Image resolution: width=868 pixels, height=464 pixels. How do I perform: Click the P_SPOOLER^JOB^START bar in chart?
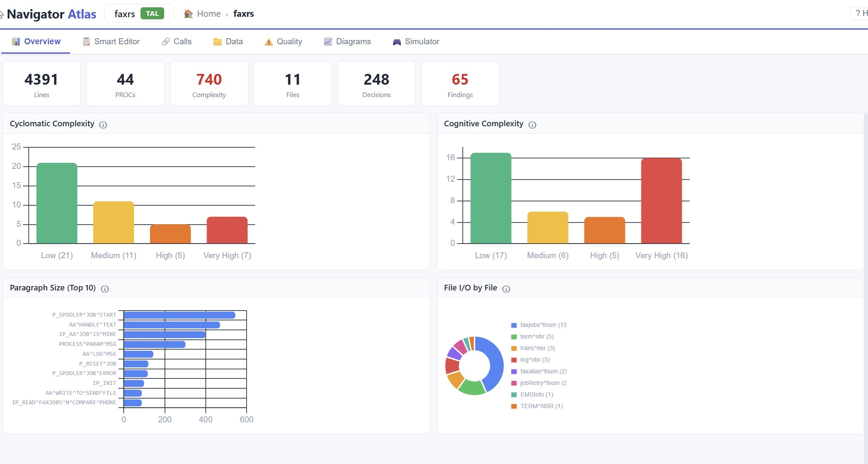click(179, 315)
